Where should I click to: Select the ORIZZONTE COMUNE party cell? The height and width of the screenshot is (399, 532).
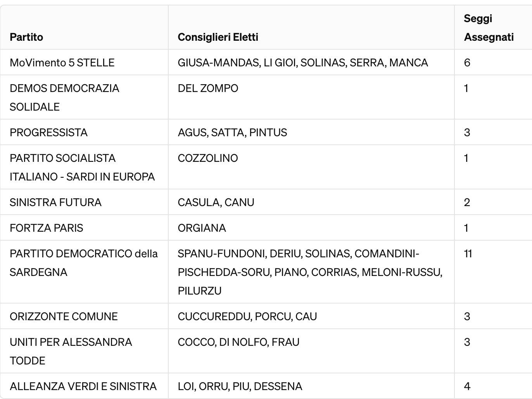pyautogui.click(x=64, y=317)
